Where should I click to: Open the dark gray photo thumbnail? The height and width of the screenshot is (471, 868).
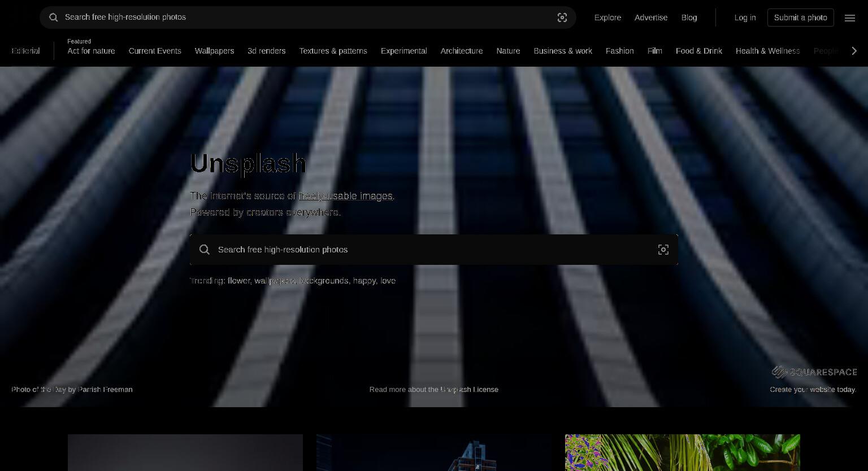point(185,452)
